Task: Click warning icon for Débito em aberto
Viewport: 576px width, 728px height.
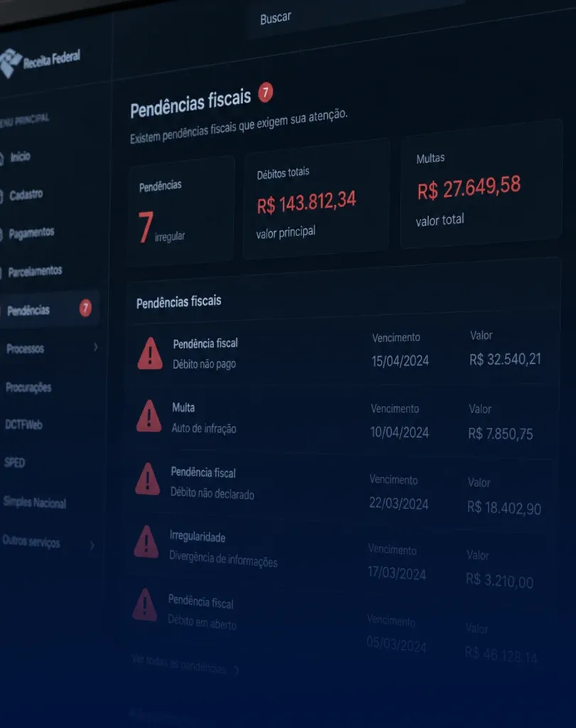Action: coord(145,605)
